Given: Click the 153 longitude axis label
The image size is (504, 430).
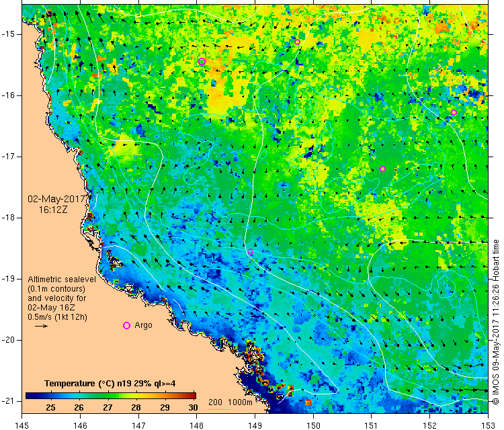Looking at the screenshot, I should tap(488, 425).
